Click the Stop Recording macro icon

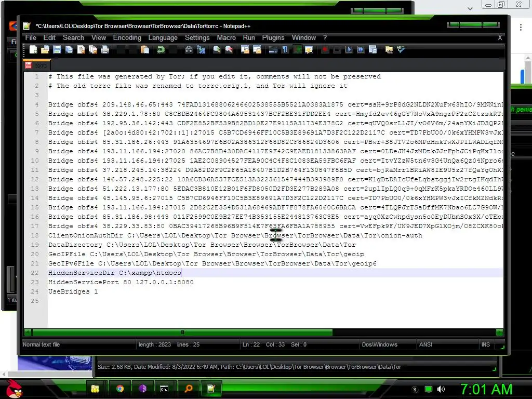click(337, 49)
